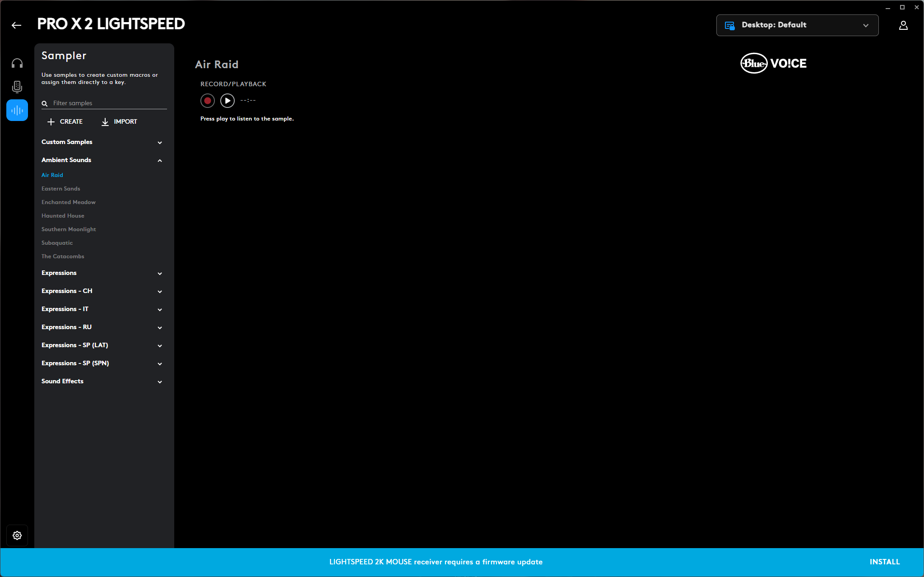Screen dimensions: 924x577
Task: Filter samples using the search input field
Action: 106,103
